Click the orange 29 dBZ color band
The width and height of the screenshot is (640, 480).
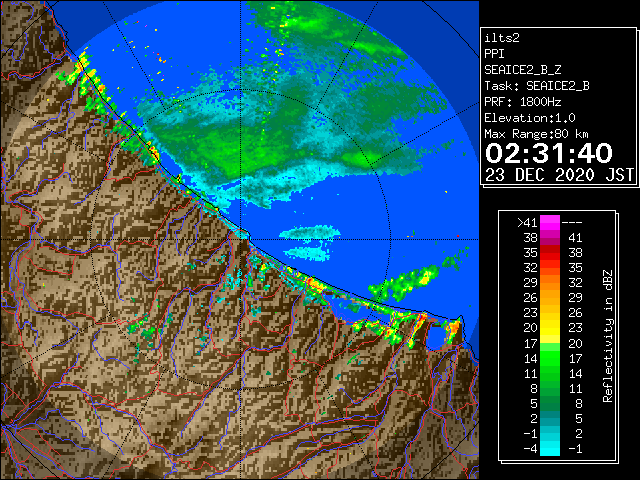click(550, 282)
